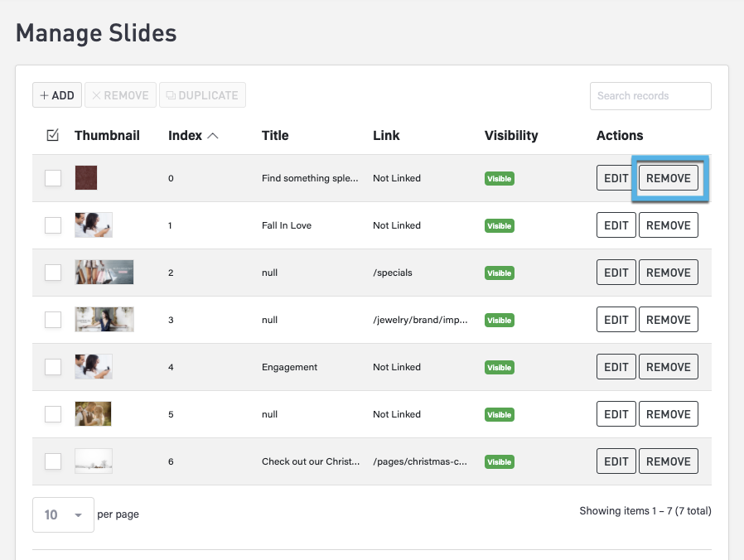Remove the 'Find something' slide at index 0
The height and width of the screenshot is (560, 744).
coord(668,178)
